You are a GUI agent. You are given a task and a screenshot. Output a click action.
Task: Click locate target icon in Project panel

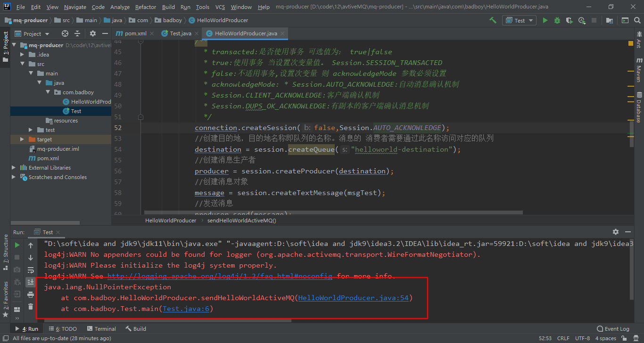pos(65,33)
